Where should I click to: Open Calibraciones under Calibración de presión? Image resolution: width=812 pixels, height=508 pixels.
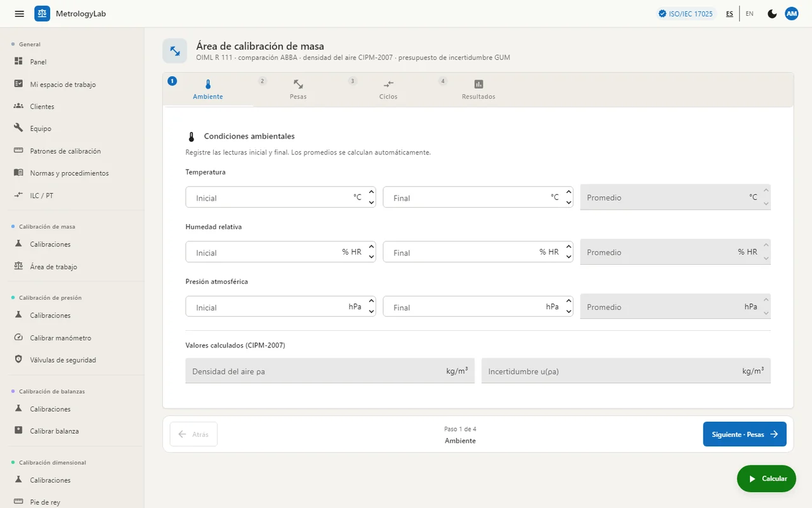[x=72, y=316]
